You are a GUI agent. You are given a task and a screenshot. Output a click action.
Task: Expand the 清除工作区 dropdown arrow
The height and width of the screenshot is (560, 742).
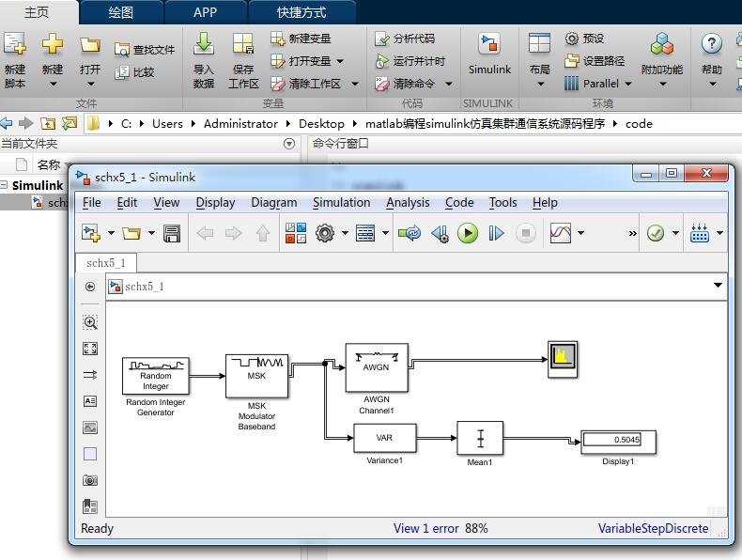355,84
